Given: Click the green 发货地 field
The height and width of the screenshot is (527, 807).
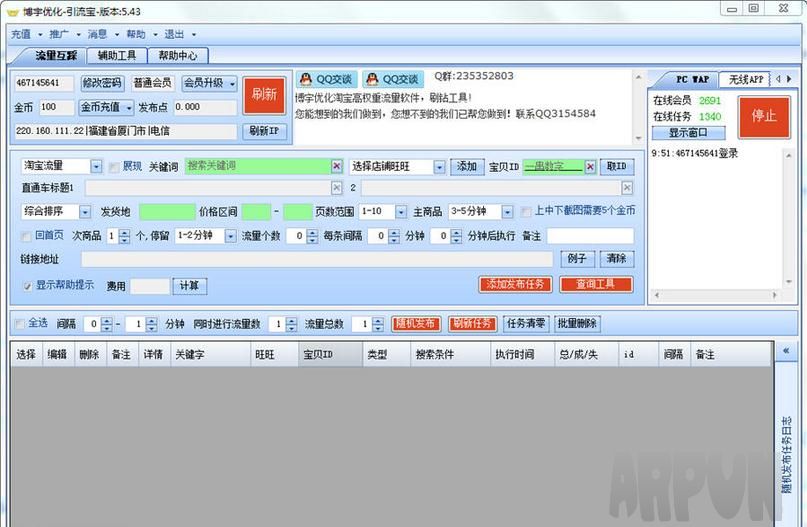Looking at the screenshot, I should point(167,212).
